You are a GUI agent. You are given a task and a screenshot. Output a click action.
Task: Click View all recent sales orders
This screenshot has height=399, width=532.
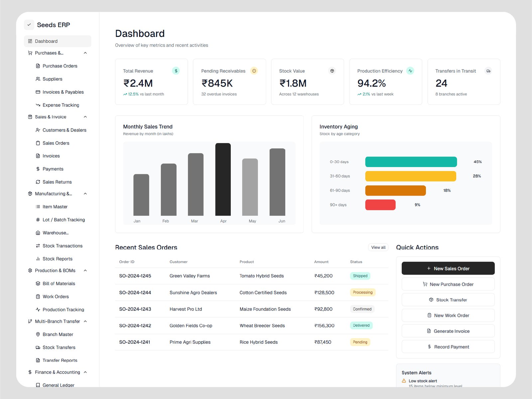coord(378,247)
